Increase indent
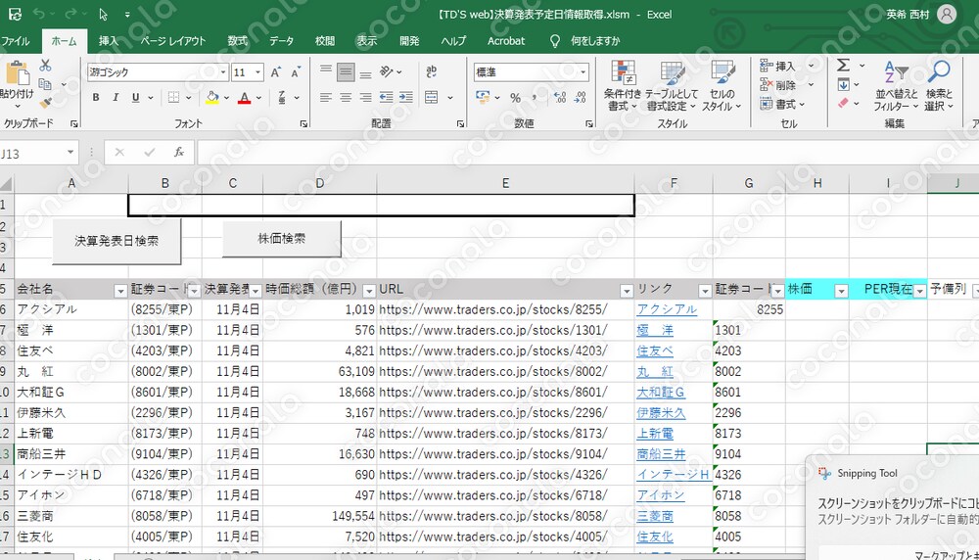 pyautogui.click(x=406, y=97)
